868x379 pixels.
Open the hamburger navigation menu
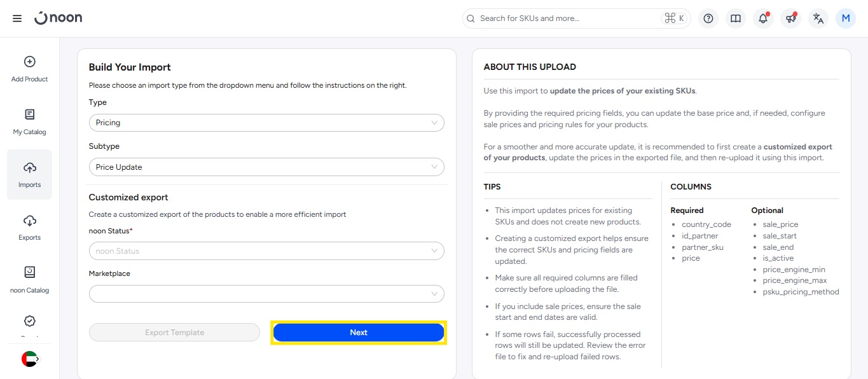click(x=17, y=18)
